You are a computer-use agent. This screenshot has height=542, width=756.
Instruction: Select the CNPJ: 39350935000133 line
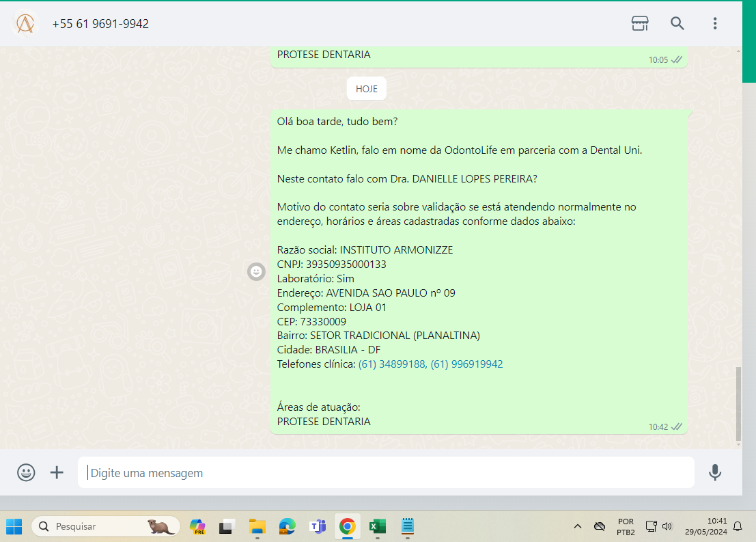click(332, 264)
